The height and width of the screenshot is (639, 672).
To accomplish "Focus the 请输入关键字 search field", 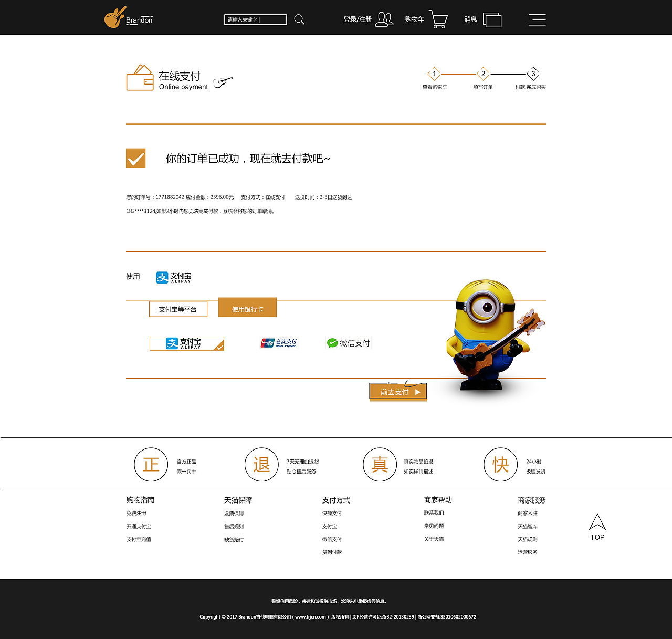I will [x=256, y=19].
